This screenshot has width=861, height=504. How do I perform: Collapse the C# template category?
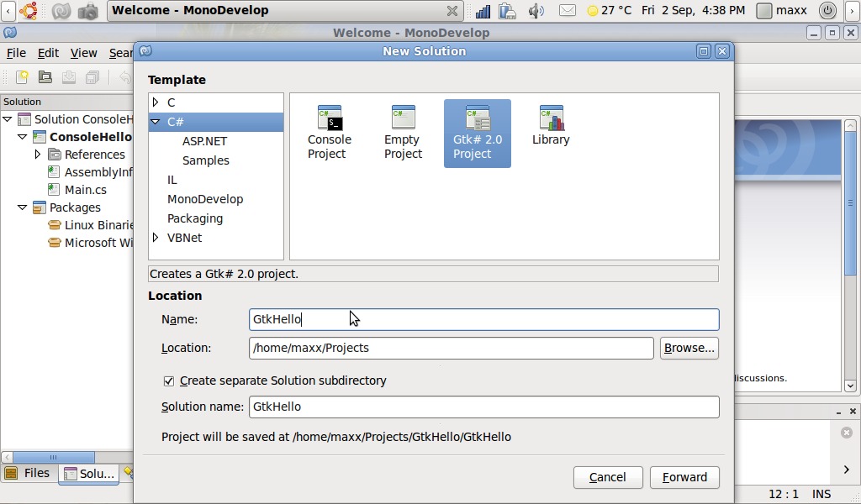click(156, 122)
